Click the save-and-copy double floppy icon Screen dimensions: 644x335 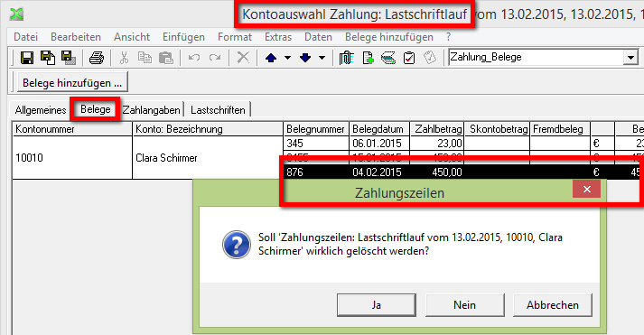click(x=48, y=58)
